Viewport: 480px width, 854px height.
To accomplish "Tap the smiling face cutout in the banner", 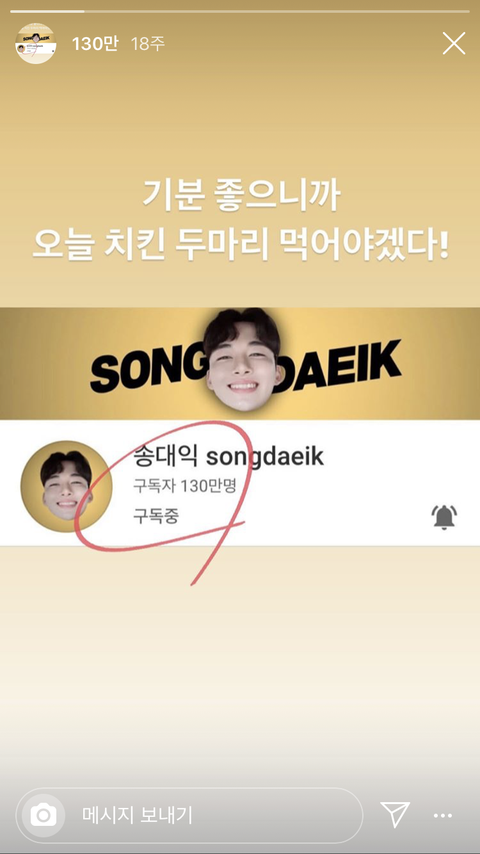I will point(242,359).
